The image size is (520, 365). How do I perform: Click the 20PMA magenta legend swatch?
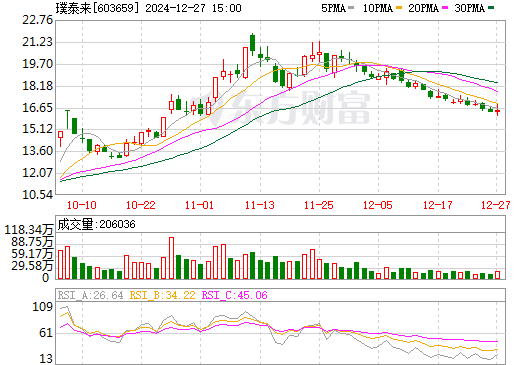(x=445, y=8)
